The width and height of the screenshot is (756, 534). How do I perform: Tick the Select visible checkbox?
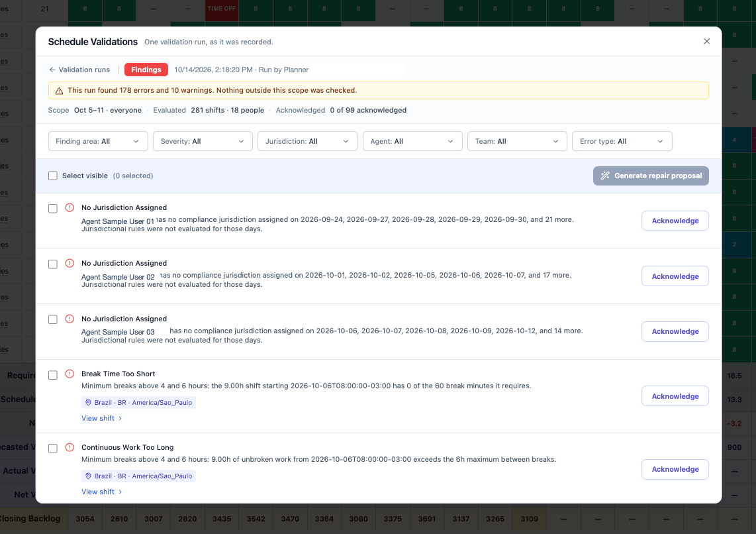coord(53,176)
